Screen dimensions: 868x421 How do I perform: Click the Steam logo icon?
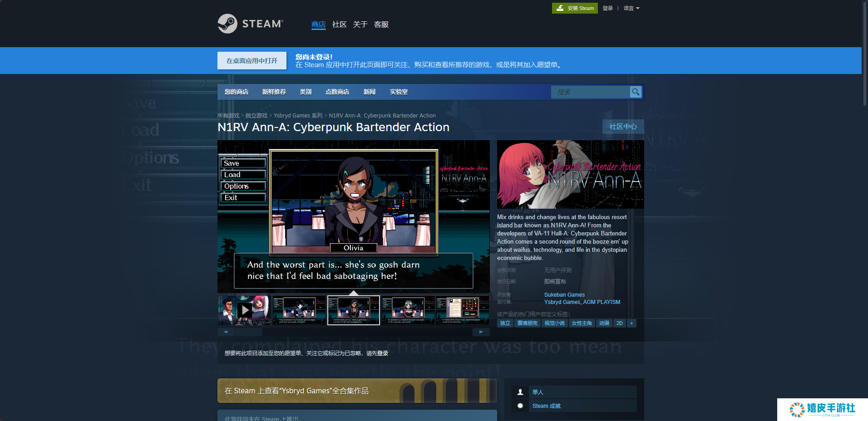click(x=227, y=24)
